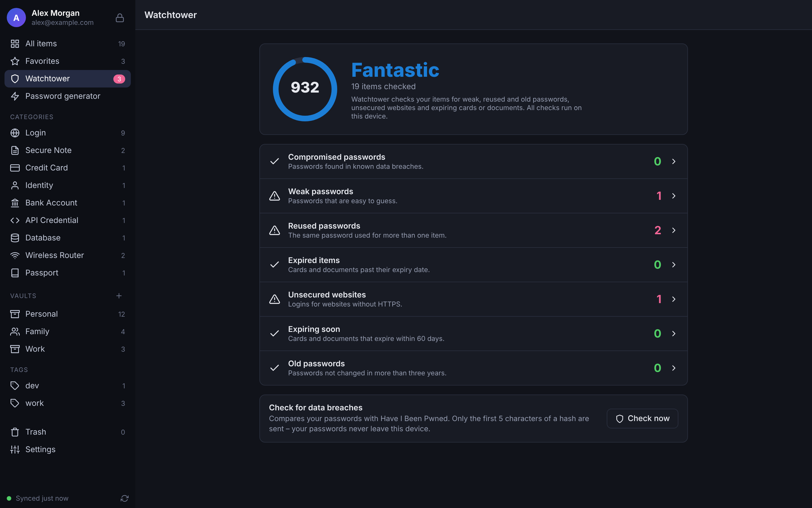Viewport: 812px width, 508px height.
Task: Click the Favorites star icon
Action: tap(15, 61)
